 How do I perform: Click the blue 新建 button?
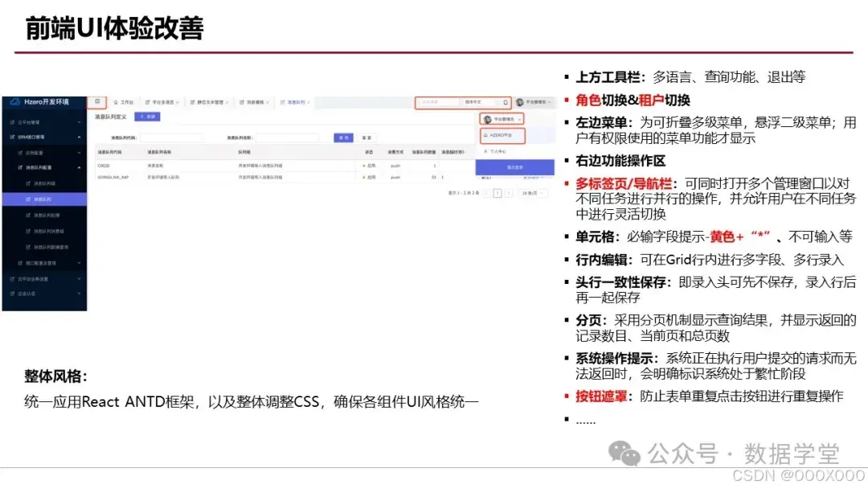click(147, 117)
